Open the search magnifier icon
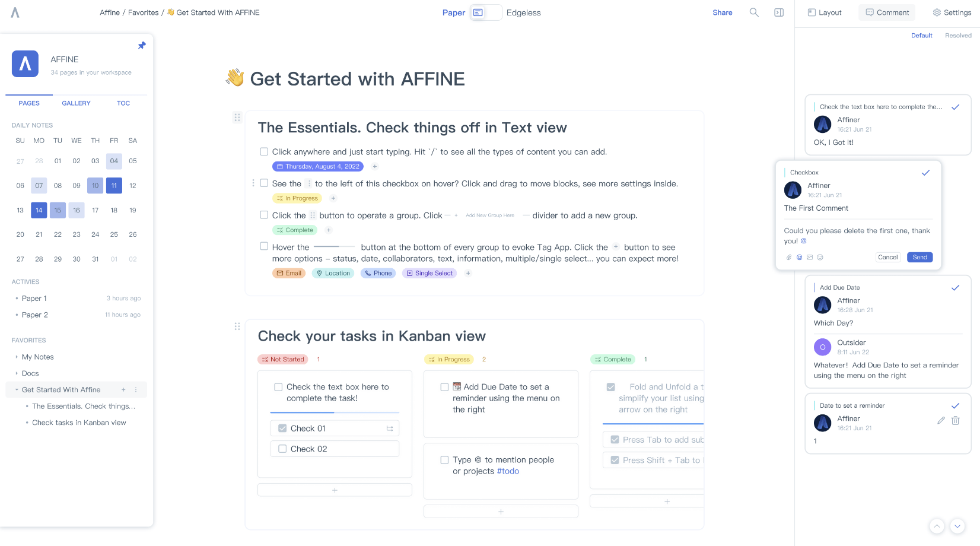This screenshot has height=546, width=980. pos(754,12)
